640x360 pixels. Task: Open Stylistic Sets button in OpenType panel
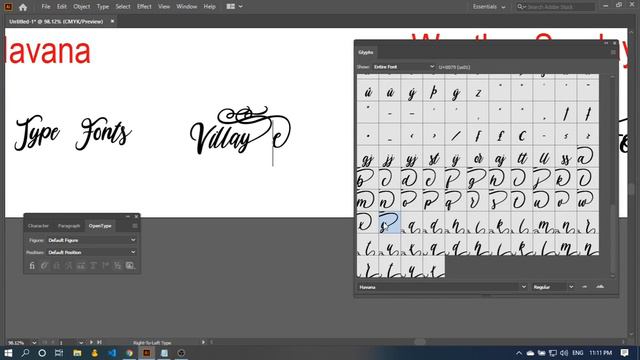pyautogui.click(x=130, y=266)
